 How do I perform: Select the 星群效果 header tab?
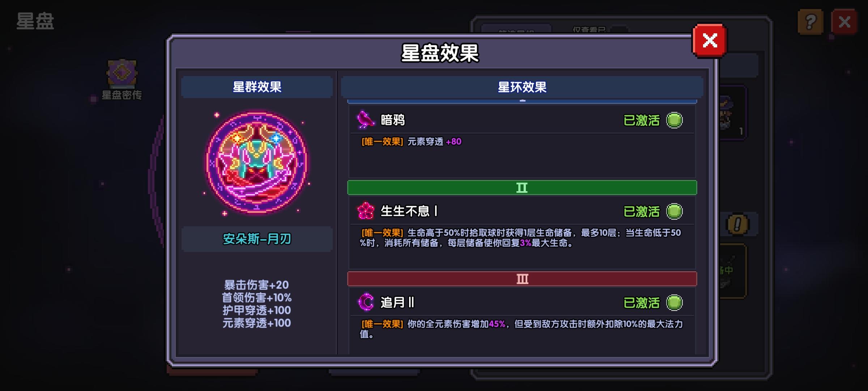point(257,87)
